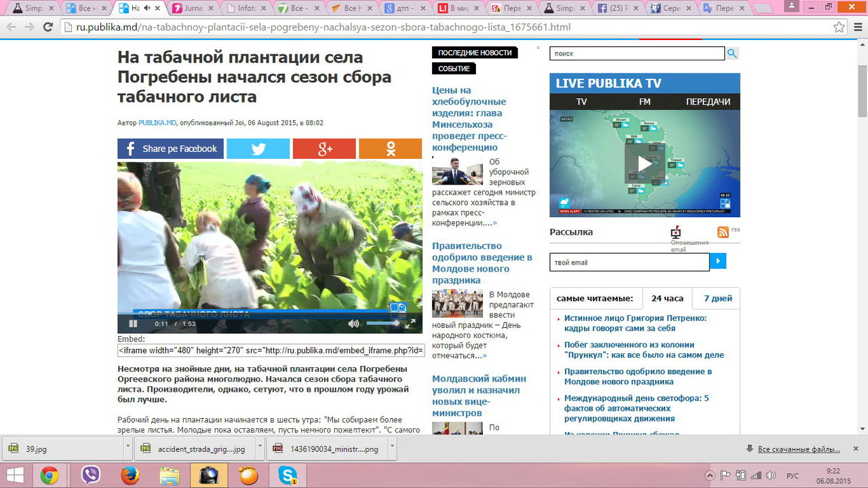Click the search magnifier icon

pyautogui.click(x=732, y=54)
